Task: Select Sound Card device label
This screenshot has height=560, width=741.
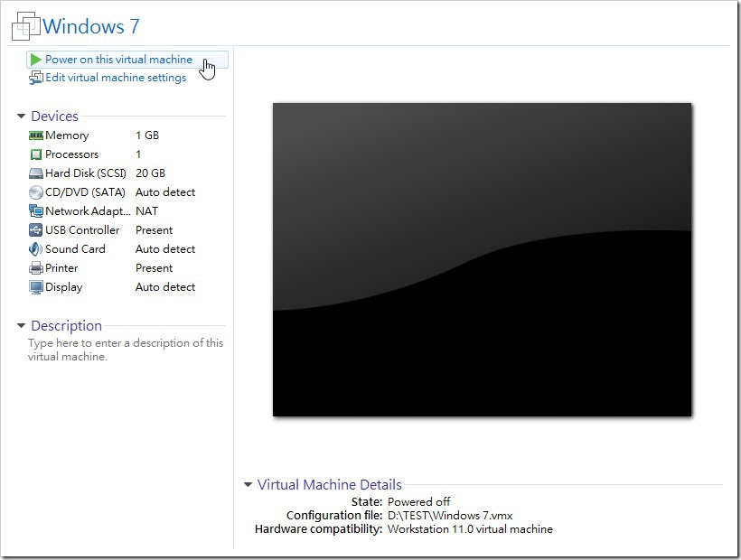Action: (x=75, y=248)
